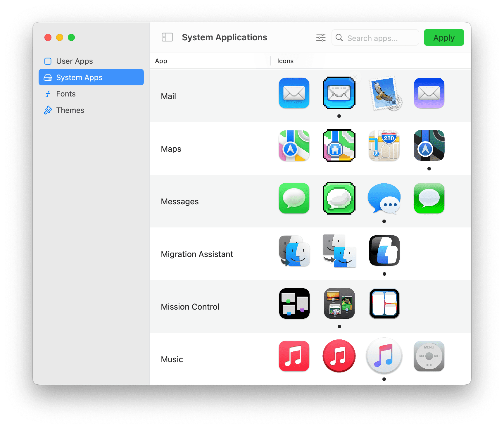The width and height of the screenshot is (504, 428).
Task: Choose the pixel-art Maps icon
Action: click(x=339, y=146)
